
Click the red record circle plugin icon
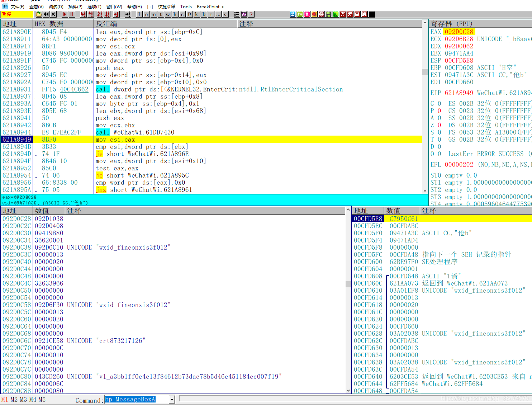pos(314,14)
